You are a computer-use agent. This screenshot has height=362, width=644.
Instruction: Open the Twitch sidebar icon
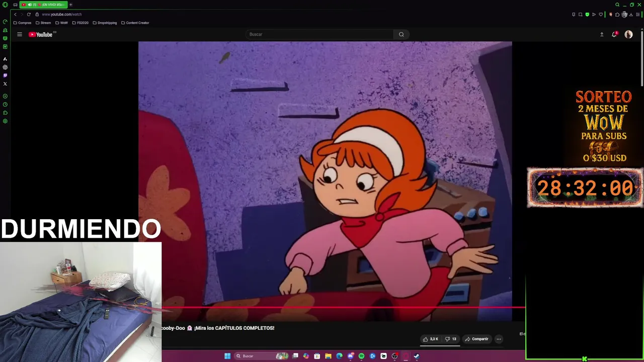click(x=5, y=75)
